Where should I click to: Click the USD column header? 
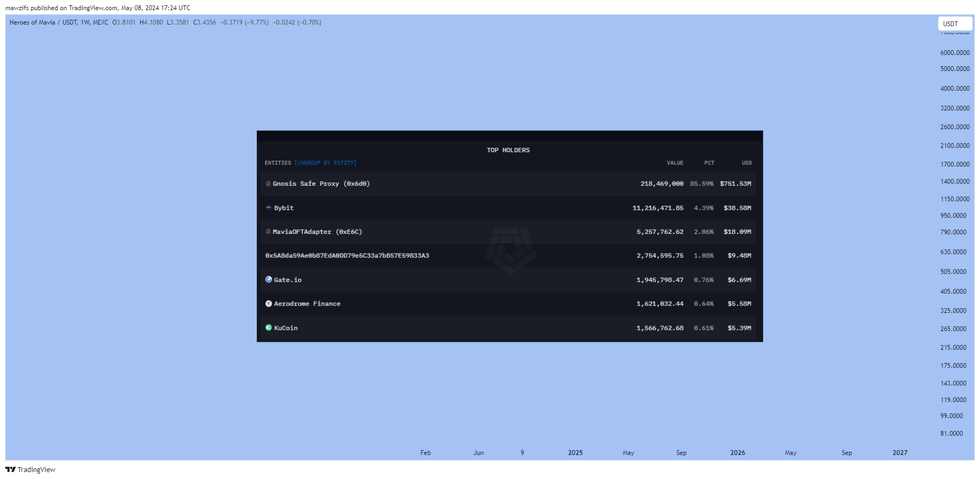(747, 163)
